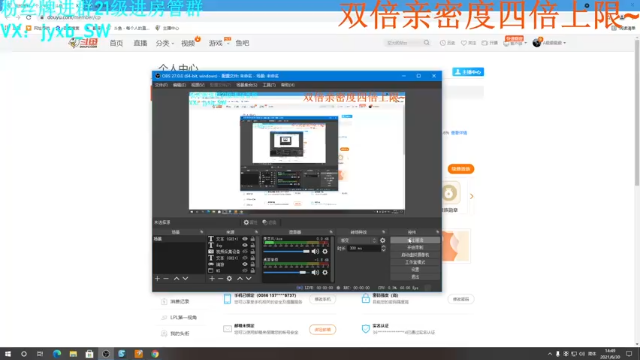
Task: Remove the selected scene with the minus icon
Action: coord(166,278)
